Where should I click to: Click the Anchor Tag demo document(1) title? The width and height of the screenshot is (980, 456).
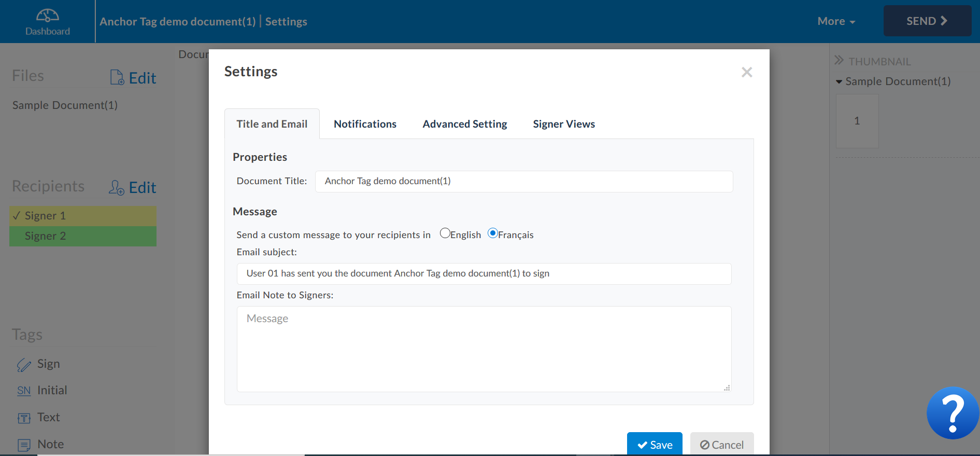[177, 21]
